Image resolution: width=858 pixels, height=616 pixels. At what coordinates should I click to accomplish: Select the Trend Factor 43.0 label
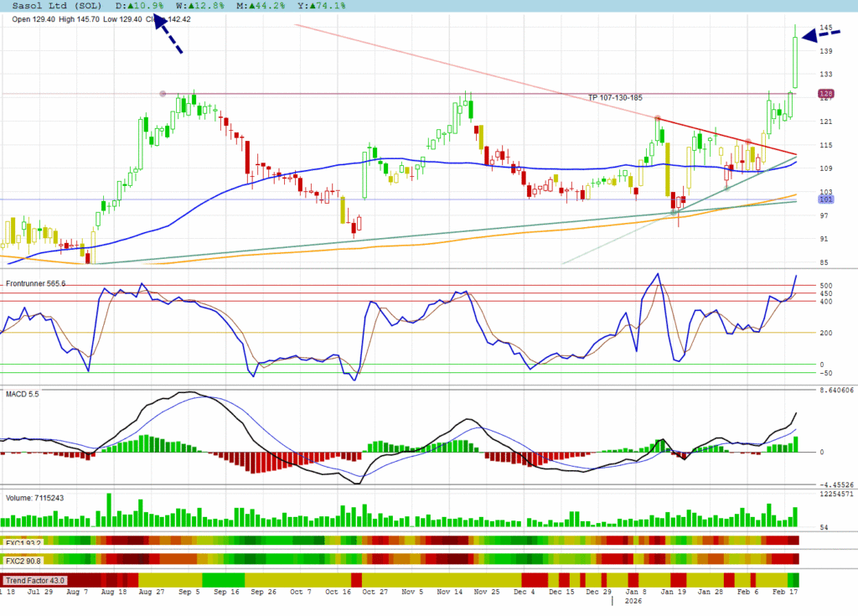pos(34,580)
